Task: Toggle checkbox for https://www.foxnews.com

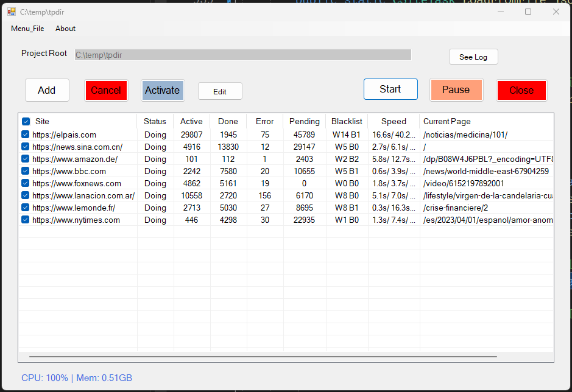Action: pyautogui.click(x=25, y=183)
